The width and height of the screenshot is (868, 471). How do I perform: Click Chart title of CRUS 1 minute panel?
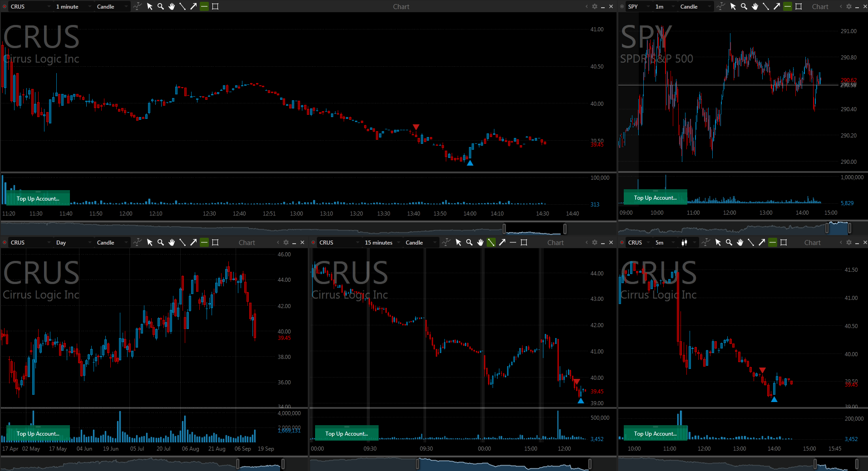pos(401,6)
